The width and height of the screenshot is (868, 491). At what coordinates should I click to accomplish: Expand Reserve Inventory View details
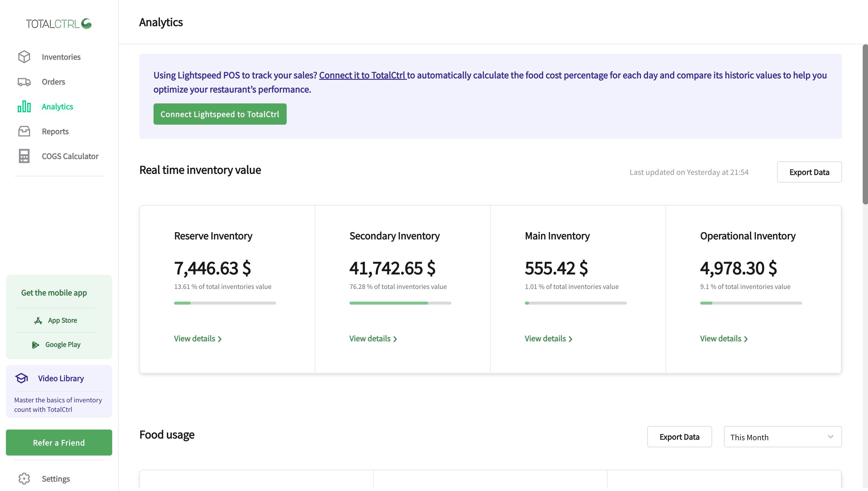coord(198,339)
